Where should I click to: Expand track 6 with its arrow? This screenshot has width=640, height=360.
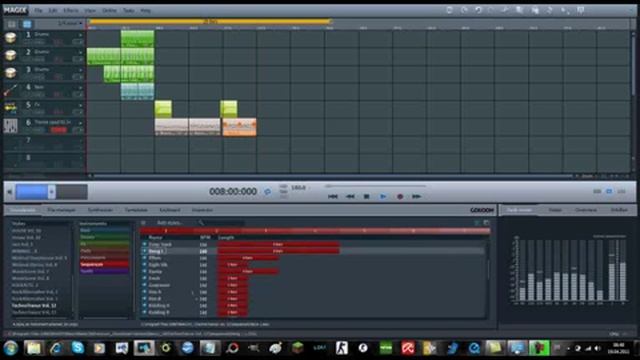[80, 123]
